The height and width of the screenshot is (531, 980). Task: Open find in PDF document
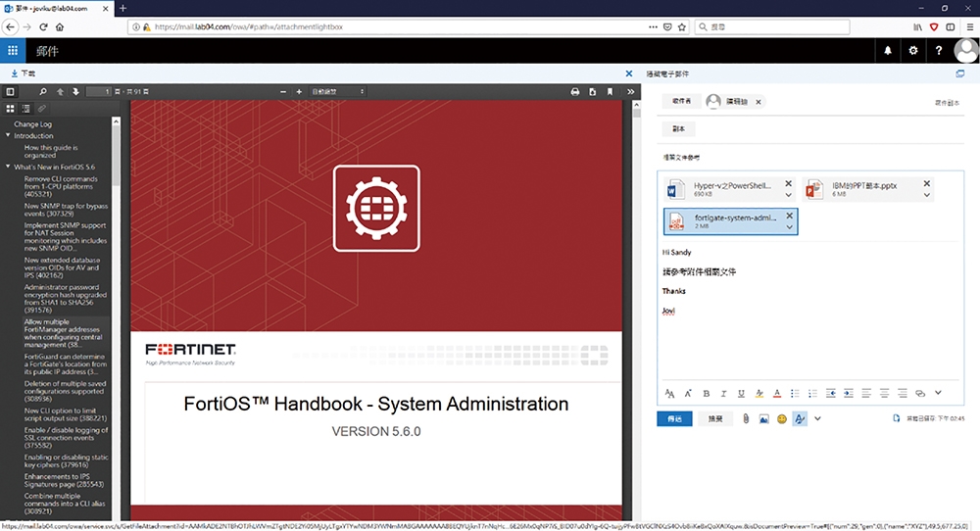click(x=42, y=92)
